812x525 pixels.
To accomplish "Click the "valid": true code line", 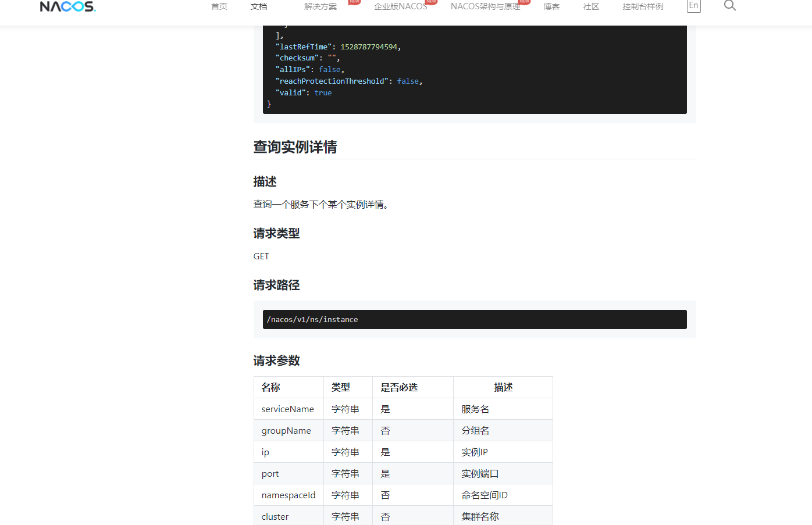I will (x=304, y=92).
